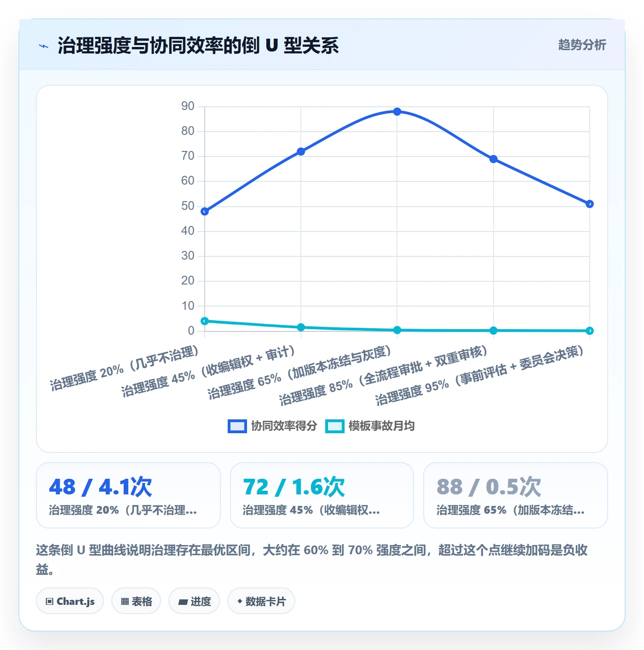Image resolution: width=644 pixels, height=650 pixels.
Task: Click the blue efficiency point at 48
Action: (205, 211)
